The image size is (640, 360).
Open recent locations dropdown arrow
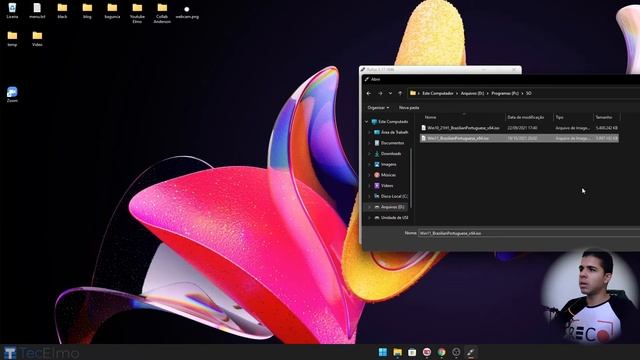click(x=390, y=93)
